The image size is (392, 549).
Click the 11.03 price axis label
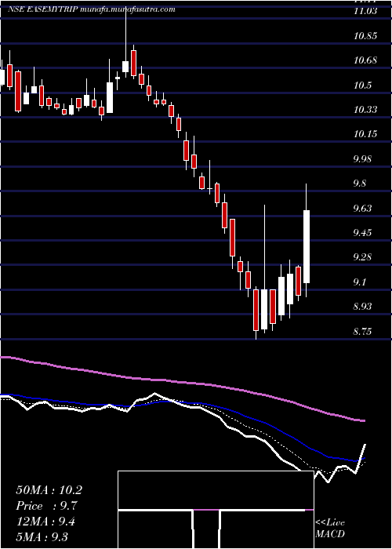click(365, 11)
